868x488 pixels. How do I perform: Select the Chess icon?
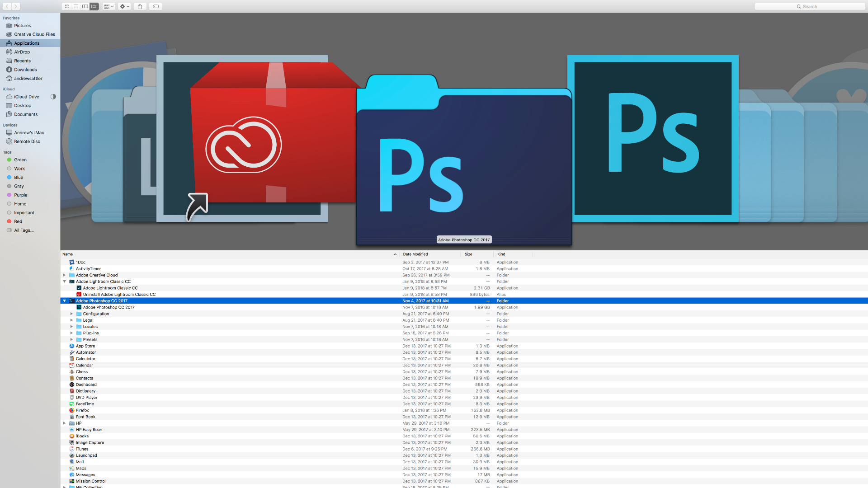coord(71,372)
